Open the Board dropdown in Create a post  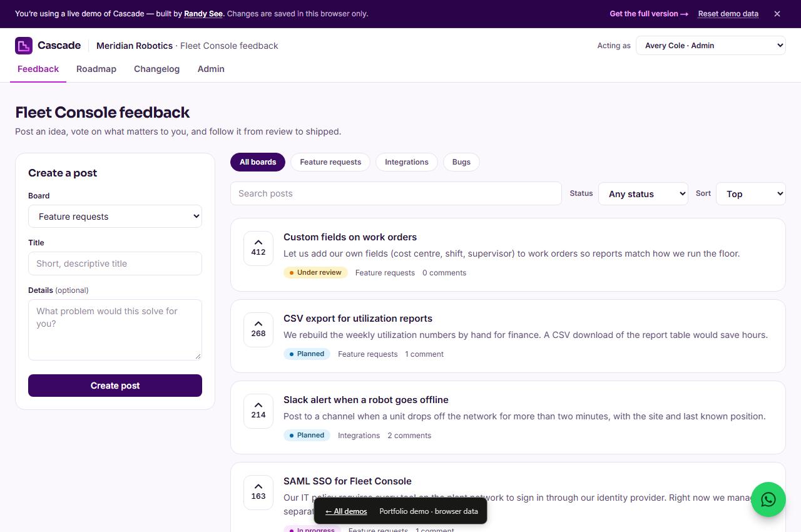tap(115, 217)
